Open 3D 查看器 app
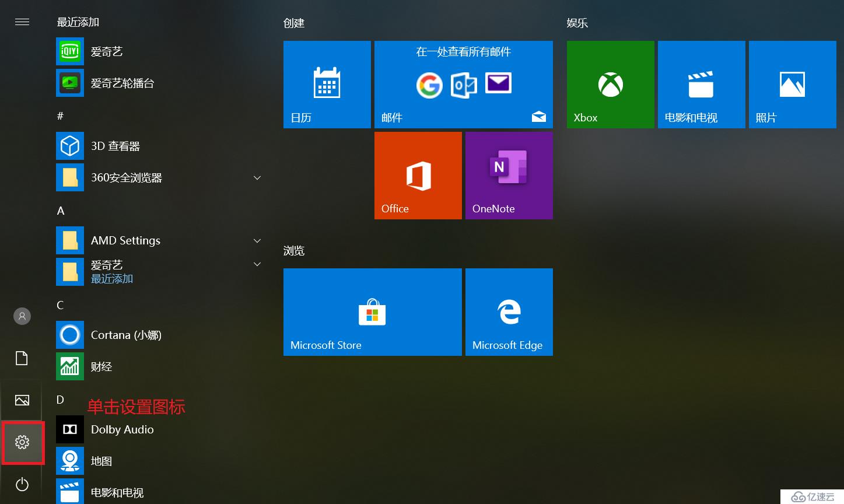 (x=160, y=146)
